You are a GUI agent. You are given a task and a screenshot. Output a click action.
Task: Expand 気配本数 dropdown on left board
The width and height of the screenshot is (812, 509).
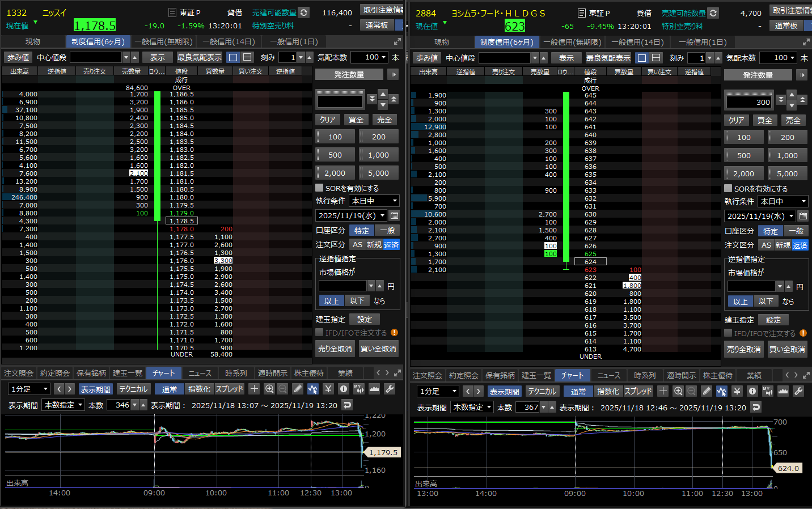pyautogui.click(x=369, y=57)
